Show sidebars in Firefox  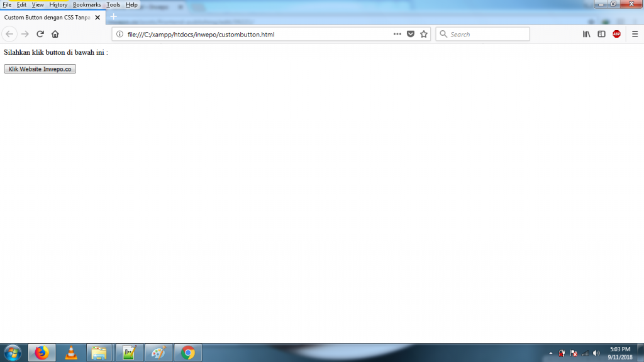pos(602,34)
